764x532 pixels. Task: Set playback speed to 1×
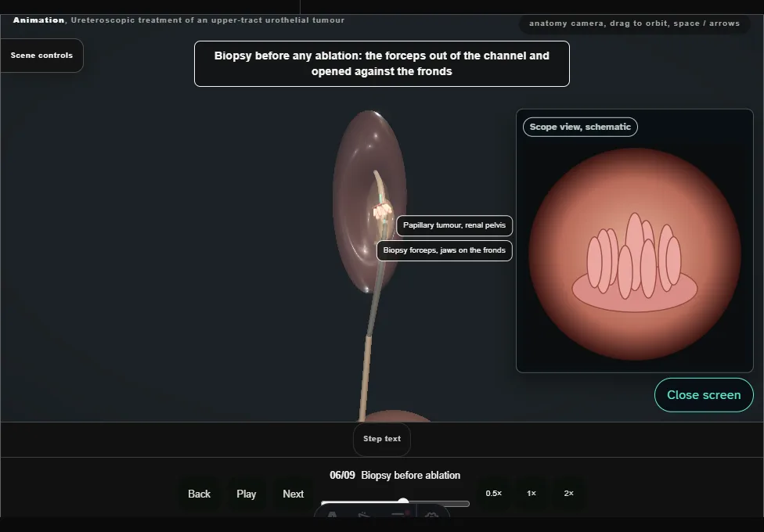532,494
